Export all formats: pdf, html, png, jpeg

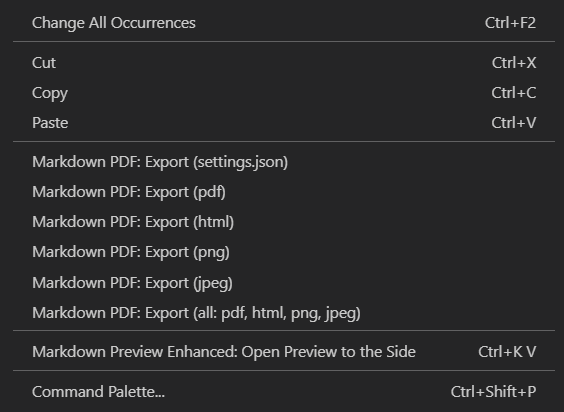point(284,313)
